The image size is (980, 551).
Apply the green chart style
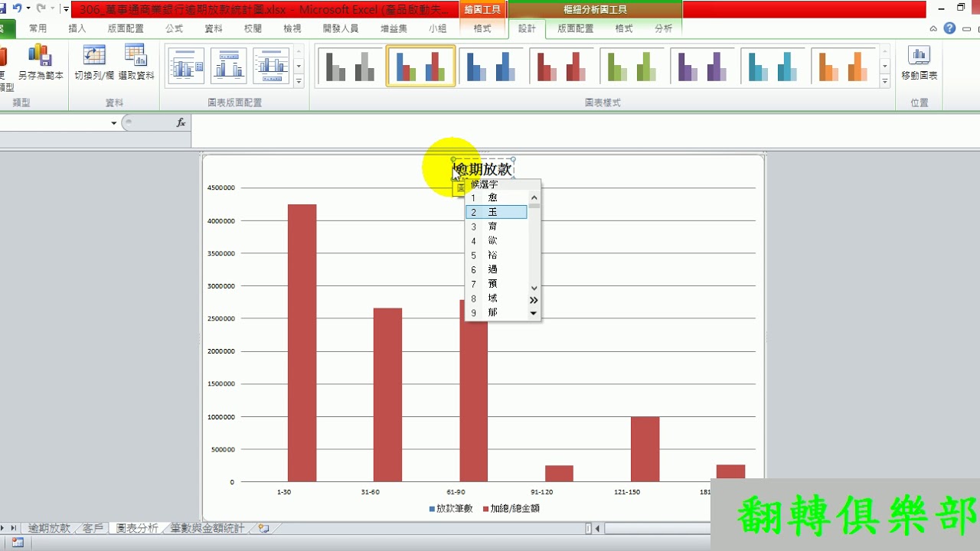coord(632,67)
